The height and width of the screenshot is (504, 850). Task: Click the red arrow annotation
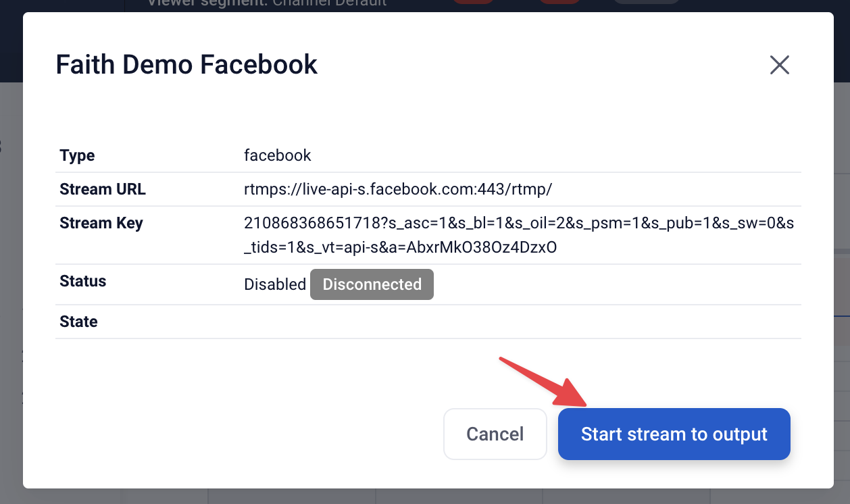click(544, 382)
